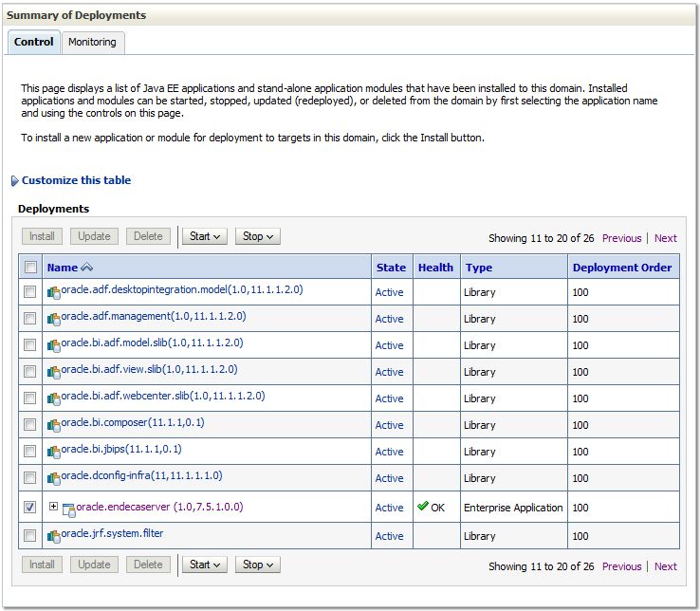Click library icon beside oracle.dconfig-infra
Image resolution: width=700 pixels, height=611 pixels.
click(x=53, y=478)
